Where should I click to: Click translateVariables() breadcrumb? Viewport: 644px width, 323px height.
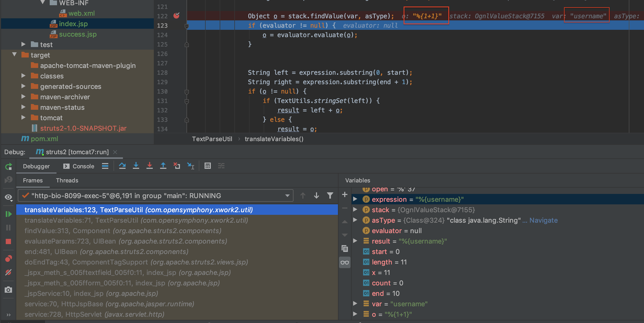(x=274, y=139)
